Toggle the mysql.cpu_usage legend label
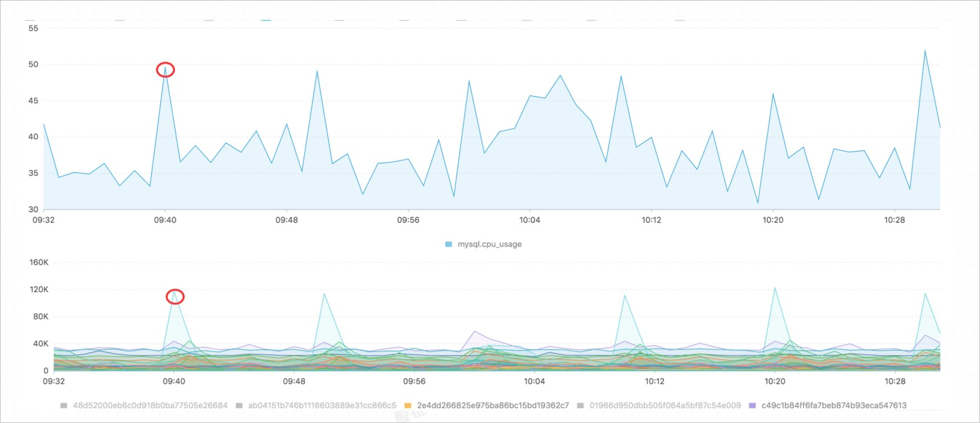The height and width of the screenshot is (423, 980). [489, 244]
